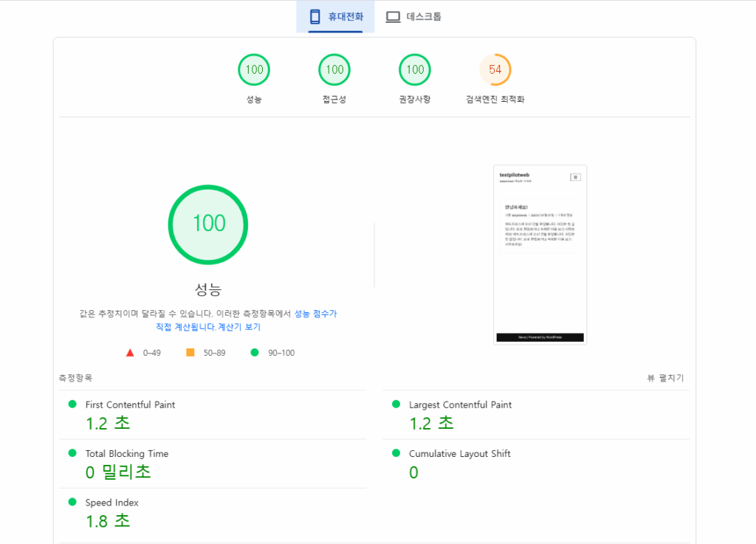The width and height of the screenshot is (756, 544).
Task: Click the 권장사항 score circle
Action: pyautogui.click(x=414, y=69)
